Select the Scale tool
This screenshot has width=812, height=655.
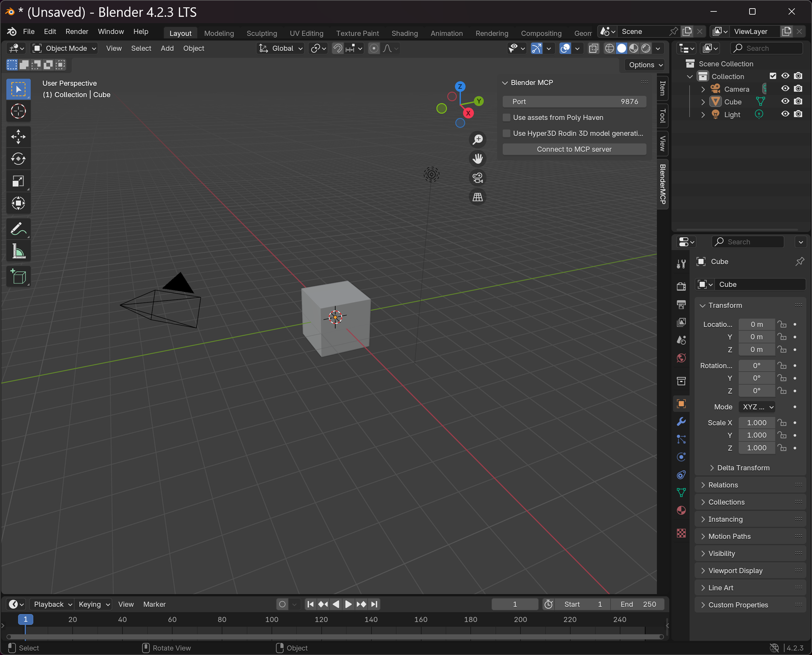click(18, 181)
